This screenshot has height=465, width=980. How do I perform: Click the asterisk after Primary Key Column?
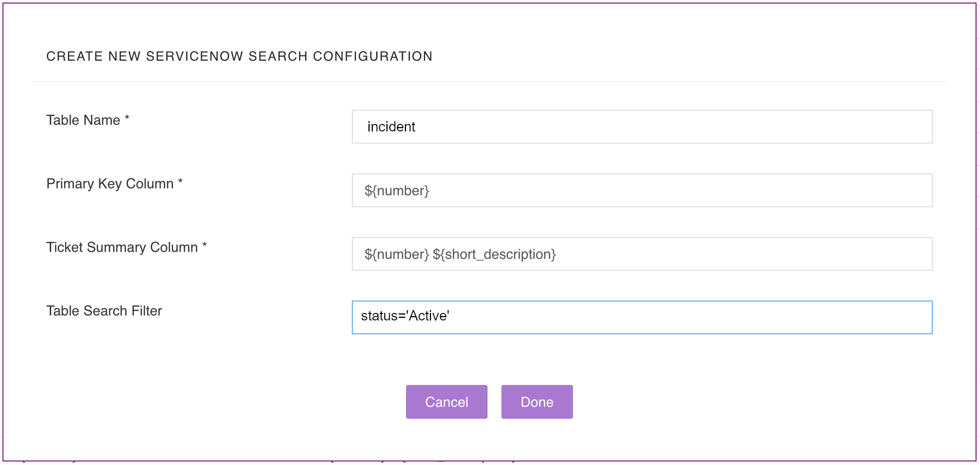click(x=180, y=181)
